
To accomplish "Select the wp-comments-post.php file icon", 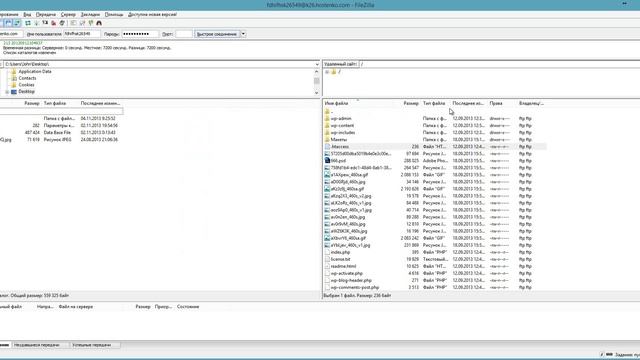I will coord(327,287).
